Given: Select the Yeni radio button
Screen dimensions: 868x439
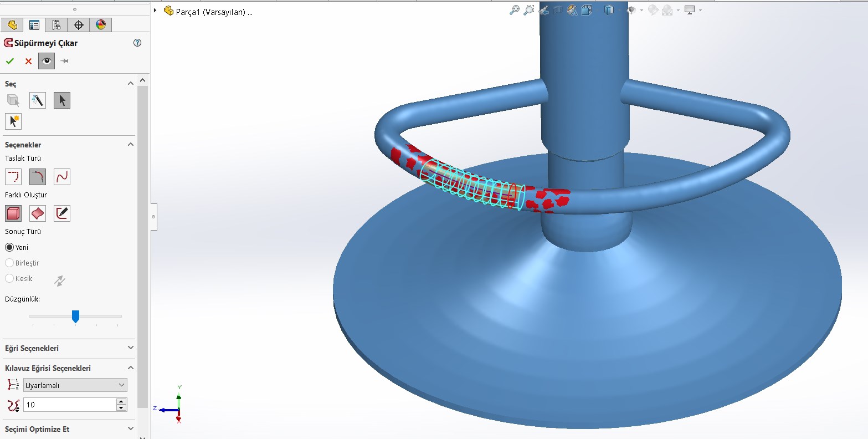Looking at the screenshot, I should (x=9, y=247).
